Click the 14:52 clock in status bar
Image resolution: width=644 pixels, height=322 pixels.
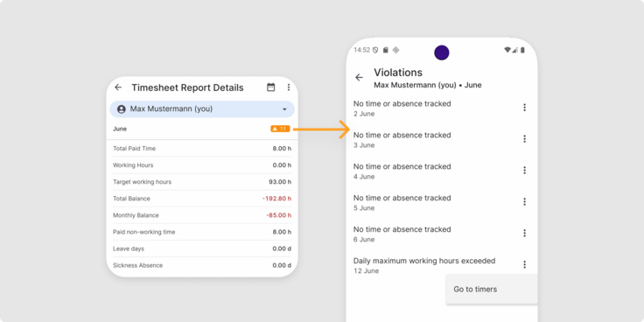(x=362, y=50)
